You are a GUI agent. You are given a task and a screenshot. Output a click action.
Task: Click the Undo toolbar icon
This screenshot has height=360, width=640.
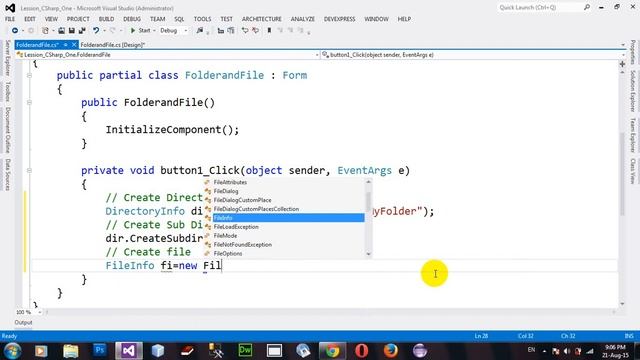point(96,31)
